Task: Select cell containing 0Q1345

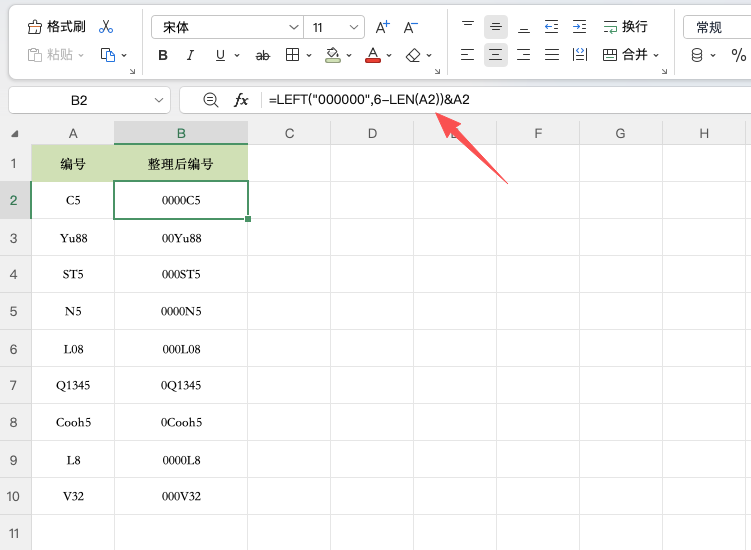Action: 181,385
